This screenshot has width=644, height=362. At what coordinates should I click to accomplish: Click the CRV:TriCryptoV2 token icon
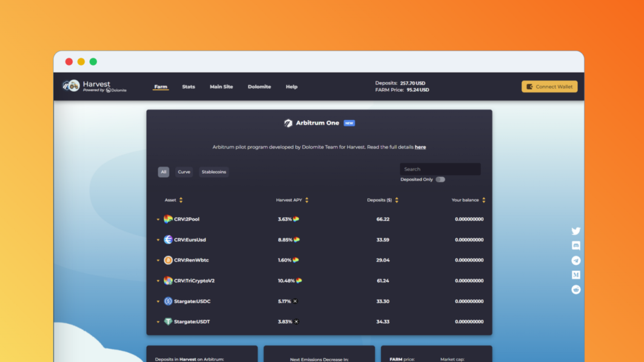[168, 281]
